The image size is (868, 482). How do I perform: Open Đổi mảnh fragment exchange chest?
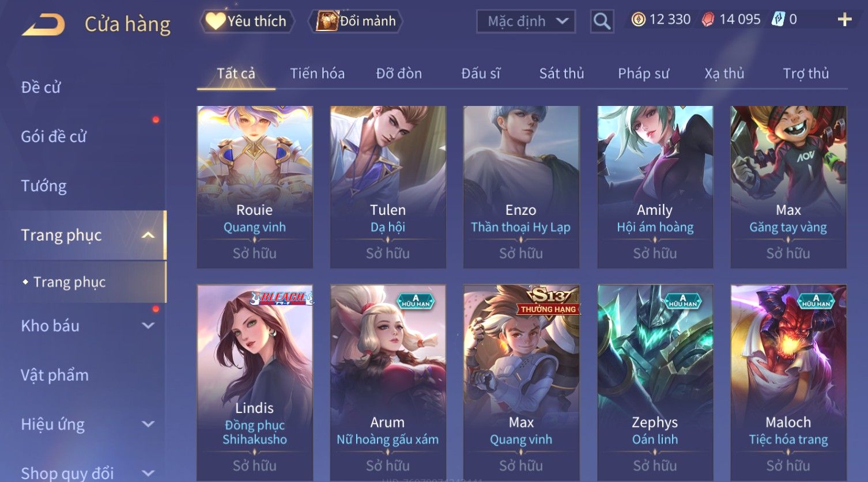(356, 21)
